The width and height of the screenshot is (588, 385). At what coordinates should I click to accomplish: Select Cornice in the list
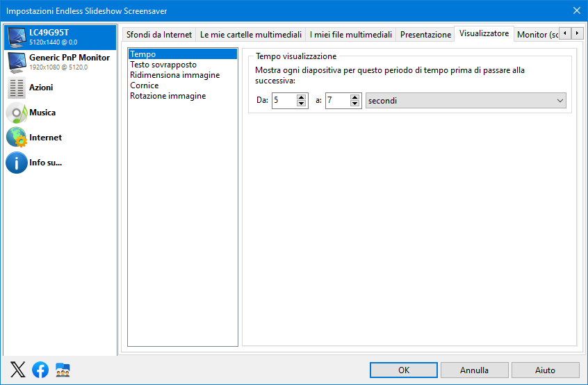pos(183,85)
